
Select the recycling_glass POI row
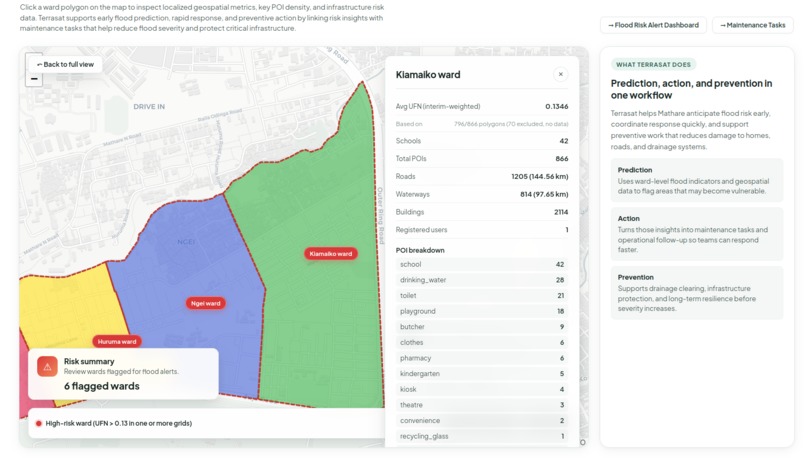point(482,436)
